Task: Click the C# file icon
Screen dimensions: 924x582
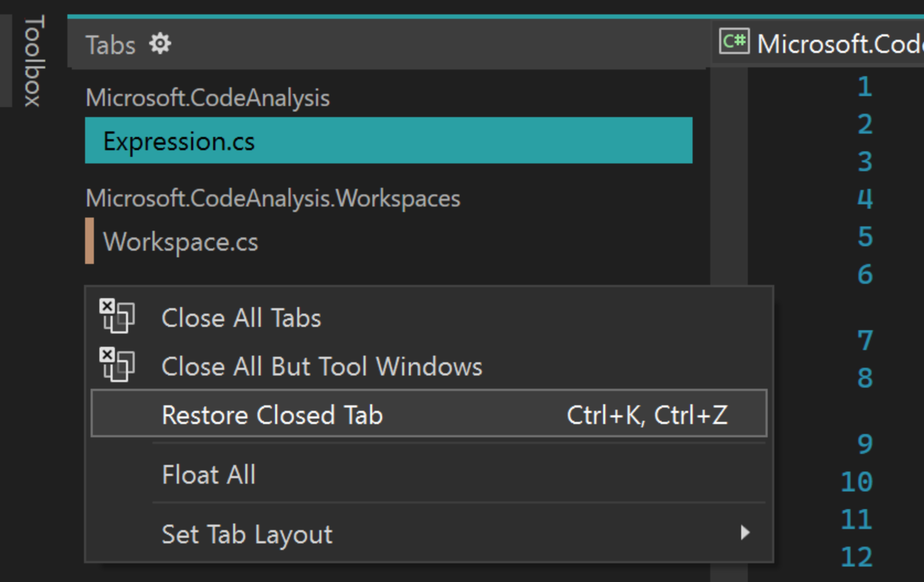Action: point(734,42)
